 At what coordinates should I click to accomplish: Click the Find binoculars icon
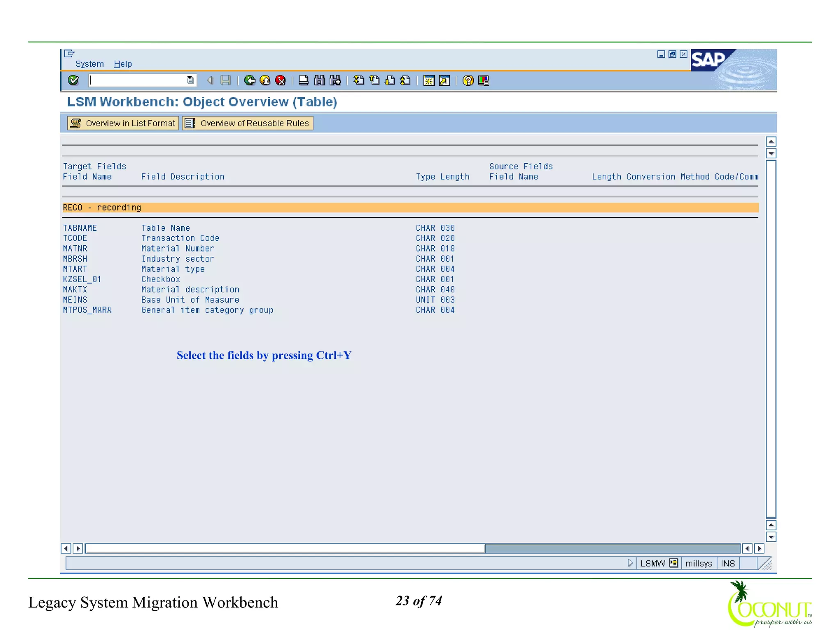pos(319,80)
